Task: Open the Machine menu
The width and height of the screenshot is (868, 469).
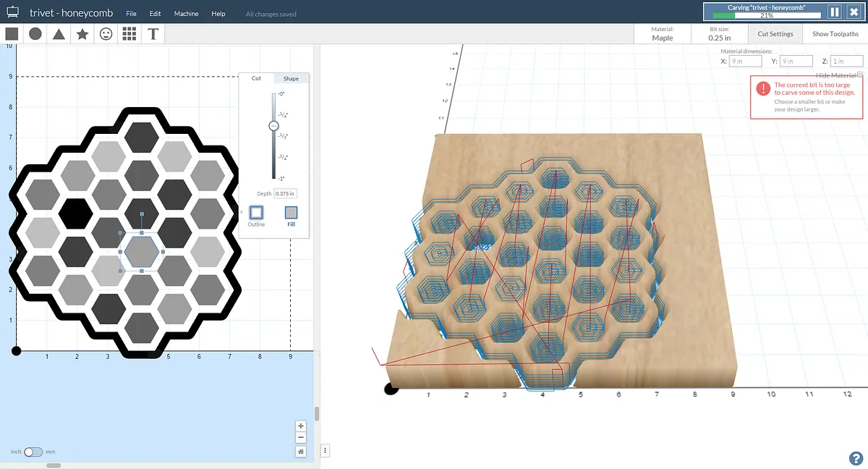Action: [186, 14]
